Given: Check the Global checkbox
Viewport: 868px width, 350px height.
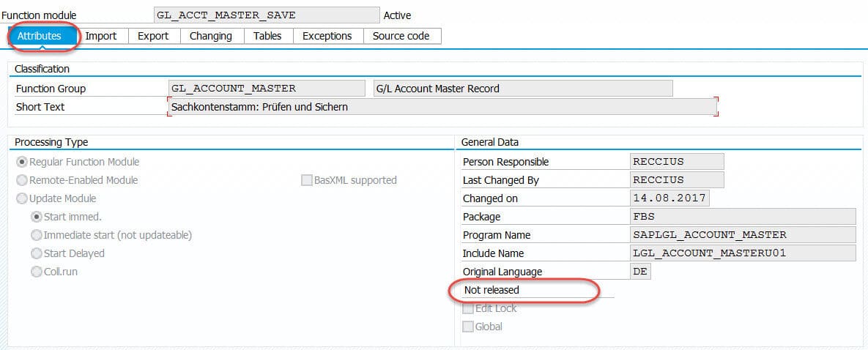Looking at the screenshot, I should (468, 327).
